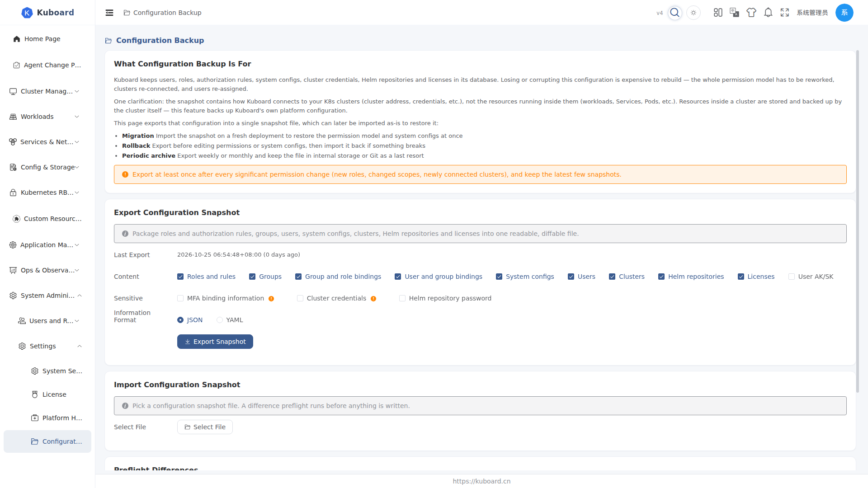868x488 pixels.
Task: Expand the Config & Storage menu
Action: coord(47,167)
